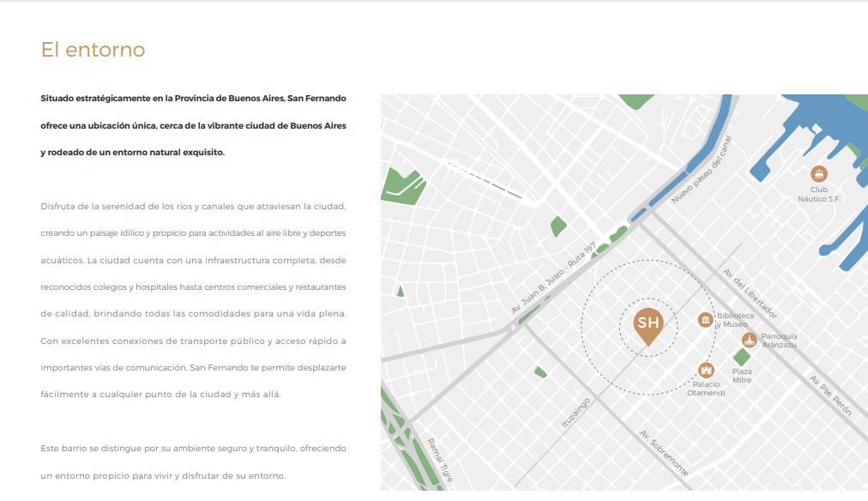Select the Club Náutico S.F. boat icon
Image resolution: width=868 pixels, height=501 pixels.
[819, 174]
